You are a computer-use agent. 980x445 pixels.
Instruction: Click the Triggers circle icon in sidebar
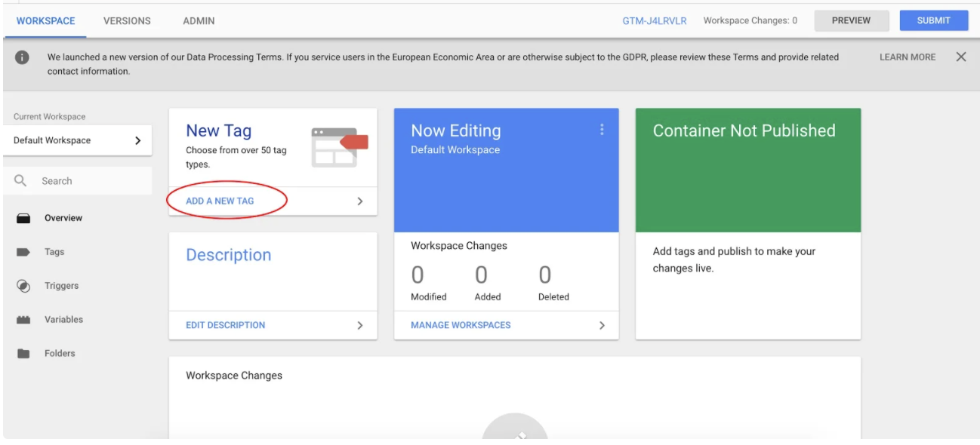23,286
